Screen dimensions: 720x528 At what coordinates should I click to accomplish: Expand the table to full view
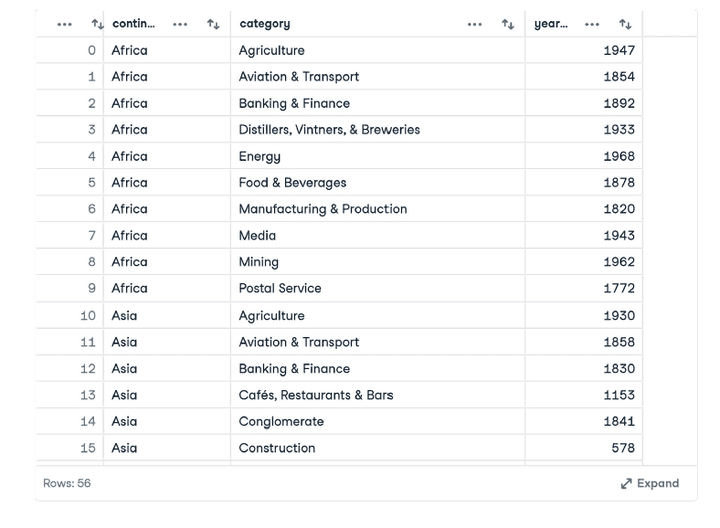pos(650,483)
